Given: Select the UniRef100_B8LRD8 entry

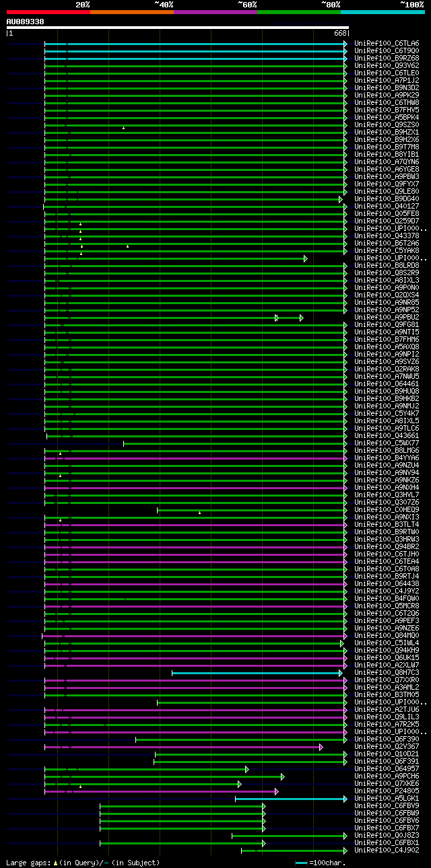Looking at the screenshot, I should coord(387,265).
